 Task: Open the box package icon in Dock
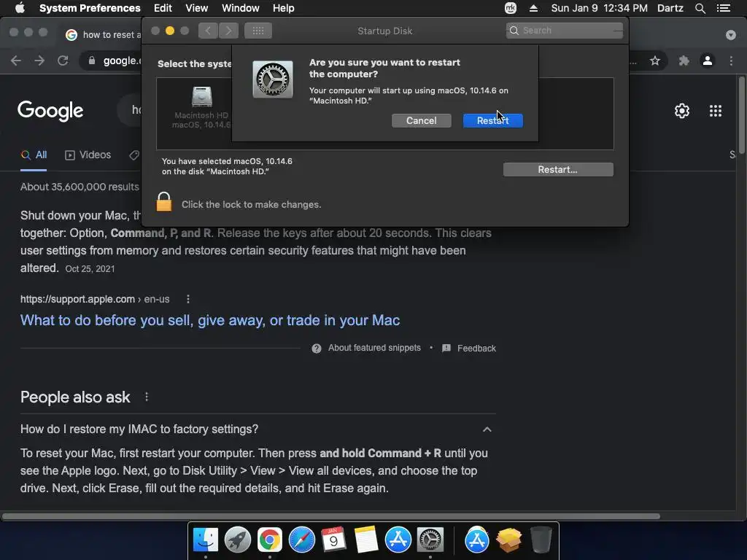(508, 540)
